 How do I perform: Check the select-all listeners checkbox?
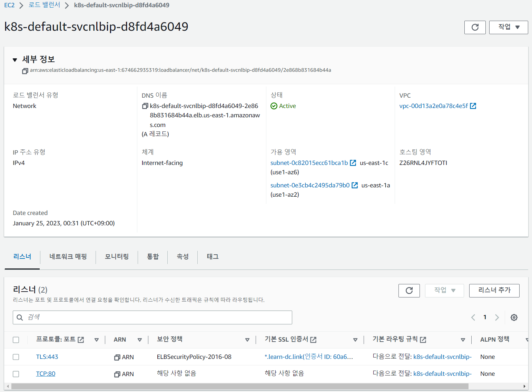point(16,340)
